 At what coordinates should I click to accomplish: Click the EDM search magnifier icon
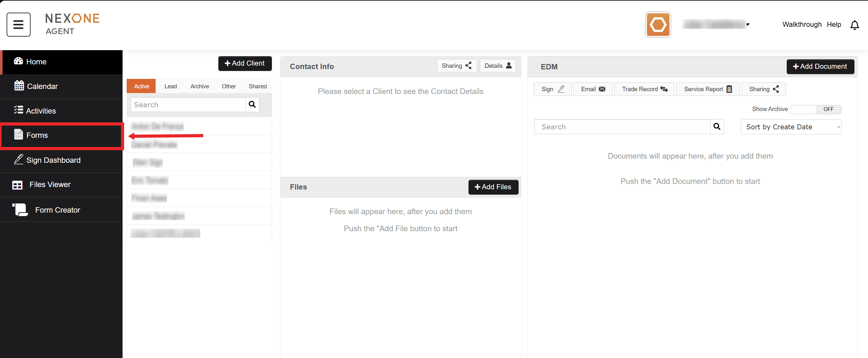[716, 126]
